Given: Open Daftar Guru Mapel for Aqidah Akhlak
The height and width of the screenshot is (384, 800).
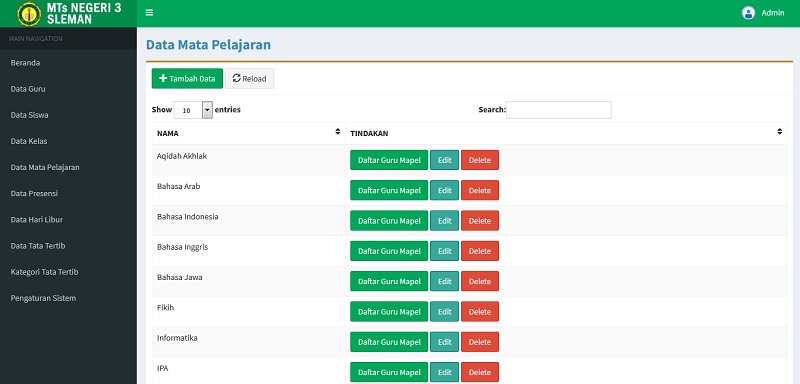Looking at the screenshot, I should [x=389, y=160].
